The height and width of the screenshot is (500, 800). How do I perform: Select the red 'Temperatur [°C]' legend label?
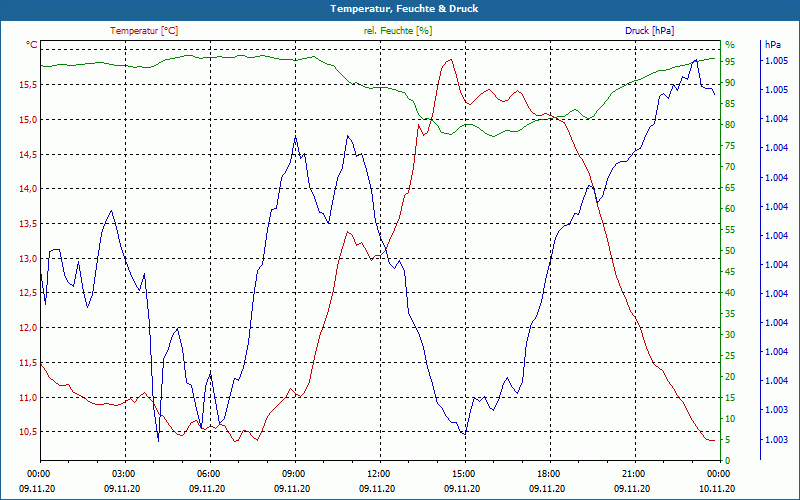pyautogui.click(x=144, y=31)
